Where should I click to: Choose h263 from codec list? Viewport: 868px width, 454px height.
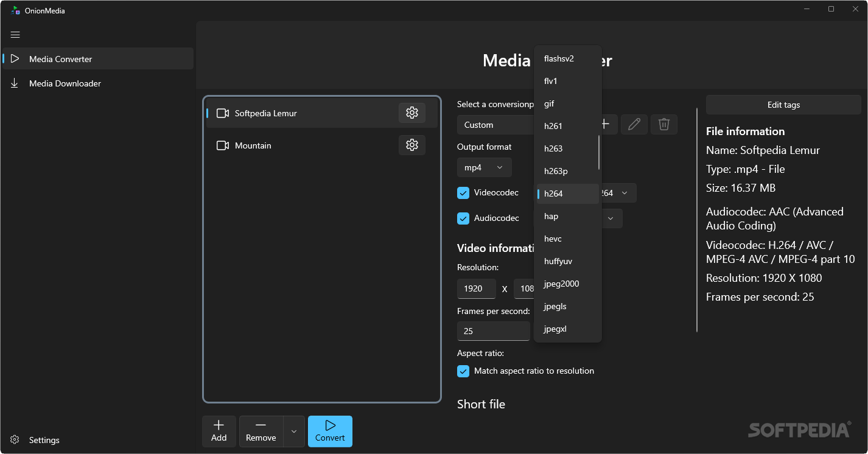tap(568, 148)
